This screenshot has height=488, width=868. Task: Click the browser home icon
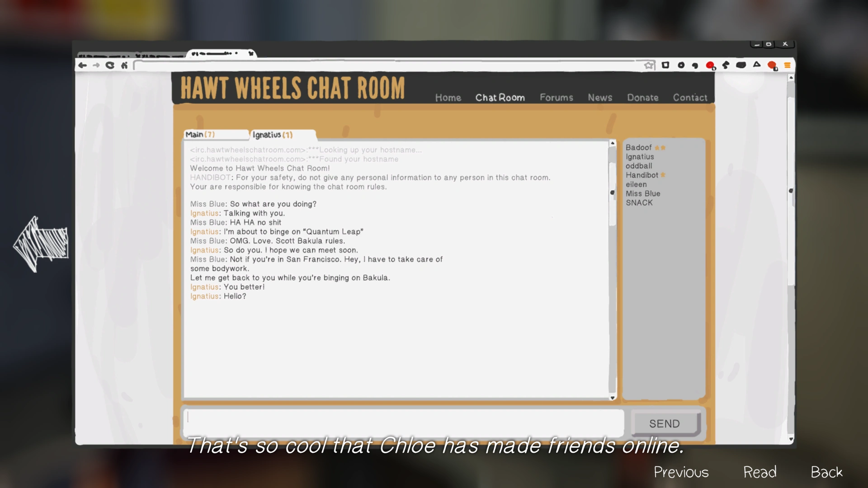point(124,66)
